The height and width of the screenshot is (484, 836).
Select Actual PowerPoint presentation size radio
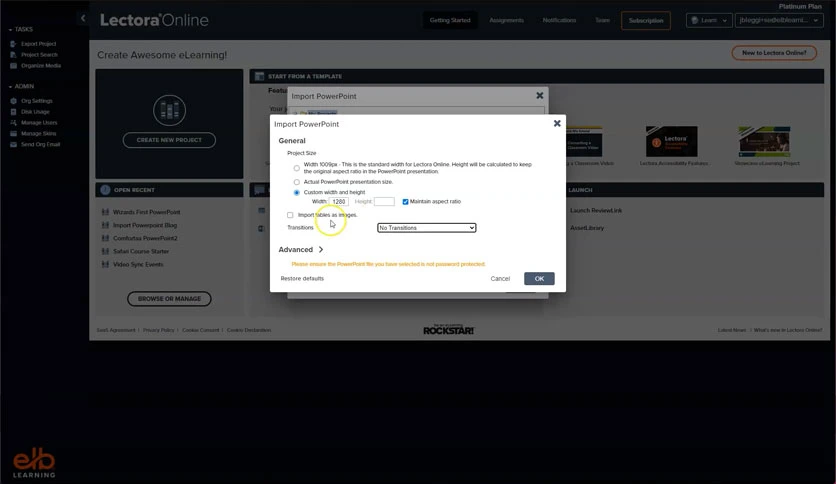296,182
